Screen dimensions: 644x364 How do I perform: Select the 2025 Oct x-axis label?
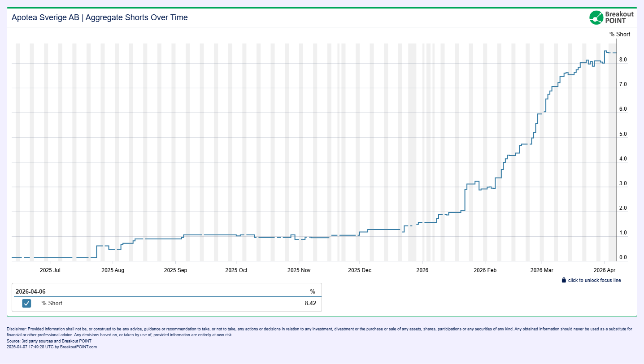(x=236, y=270)
